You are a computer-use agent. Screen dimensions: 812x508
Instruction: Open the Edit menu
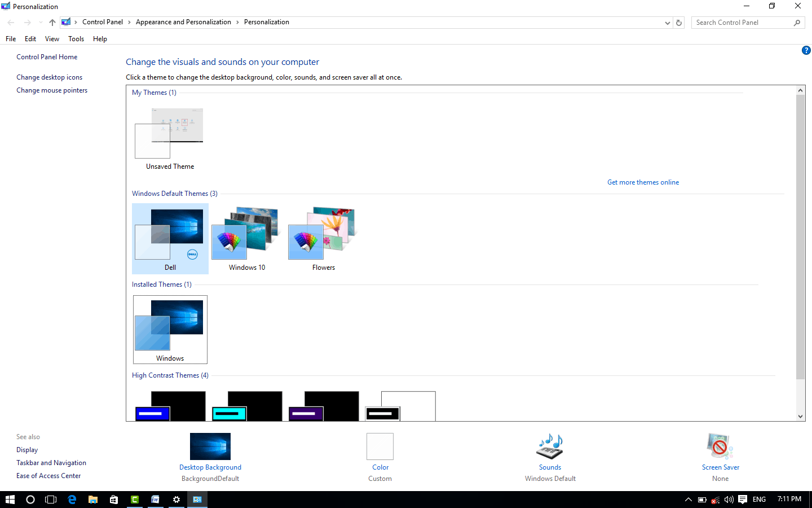point(30,39)
